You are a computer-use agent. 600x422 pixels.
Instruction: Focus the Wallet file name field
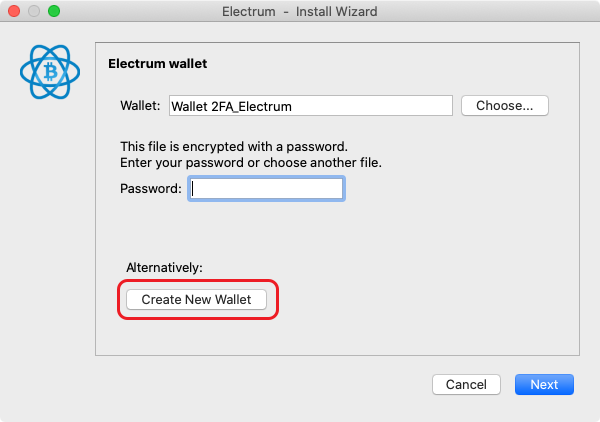tap(311, 106)
